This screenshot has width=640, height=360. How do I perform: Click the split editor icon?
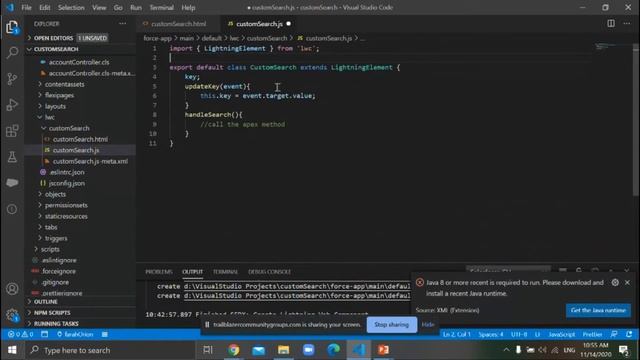[x=611, y=24]
